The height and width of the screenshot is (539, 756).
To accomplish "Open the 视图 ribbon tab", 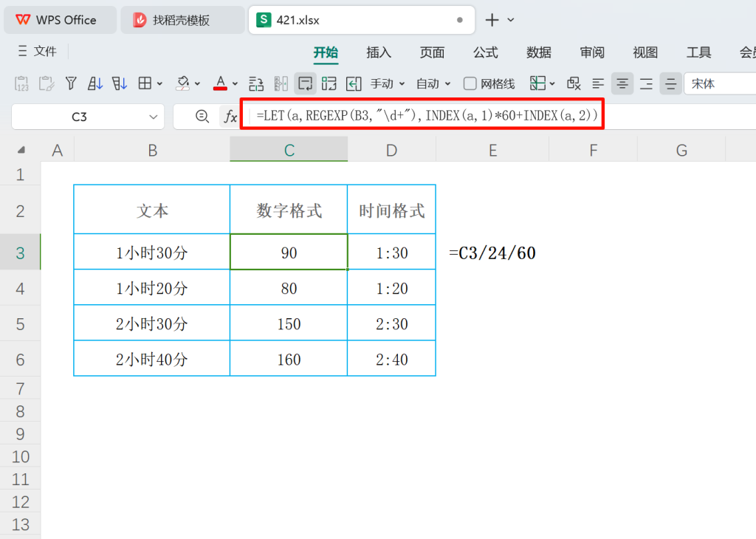I will (x=645, y=52).
